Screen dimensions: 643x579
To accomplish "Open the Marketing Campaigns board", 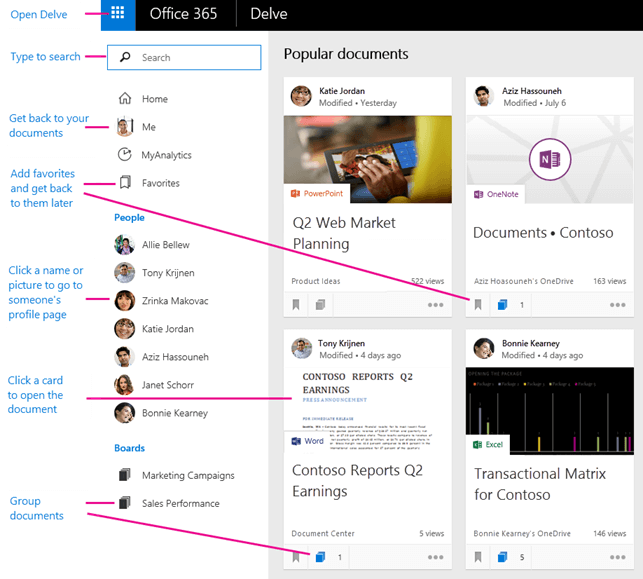I will pos(187,476).
